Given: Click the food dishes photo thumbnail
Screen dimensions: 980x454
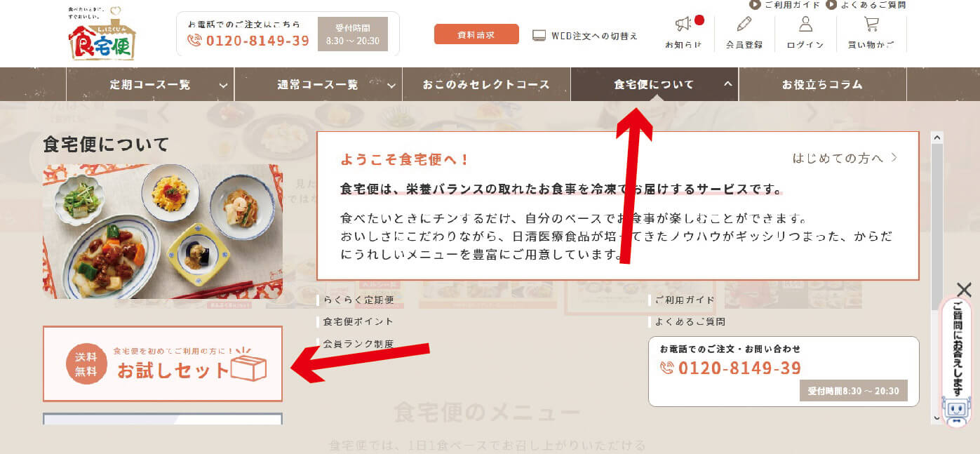Looking at the screenshot, I should pyautogui.click(x=163, y=232).
